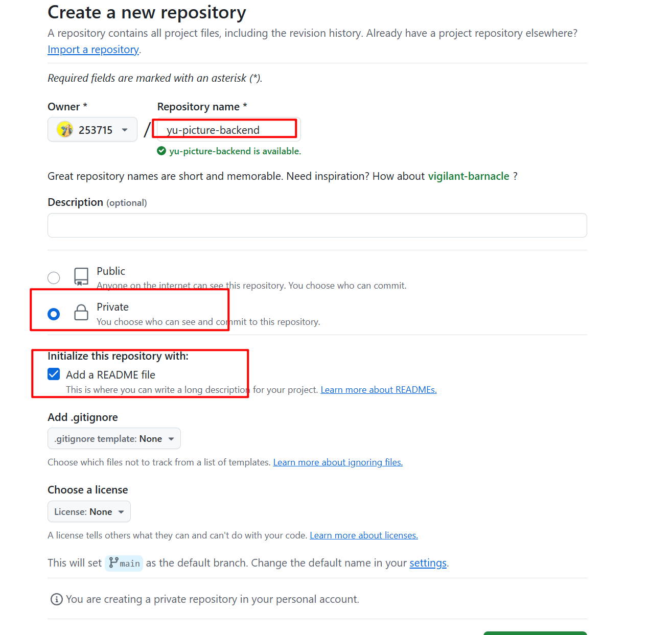Expand the .gitignore template dropdown
Screen dimensions: 672x635
click(114, 439)
